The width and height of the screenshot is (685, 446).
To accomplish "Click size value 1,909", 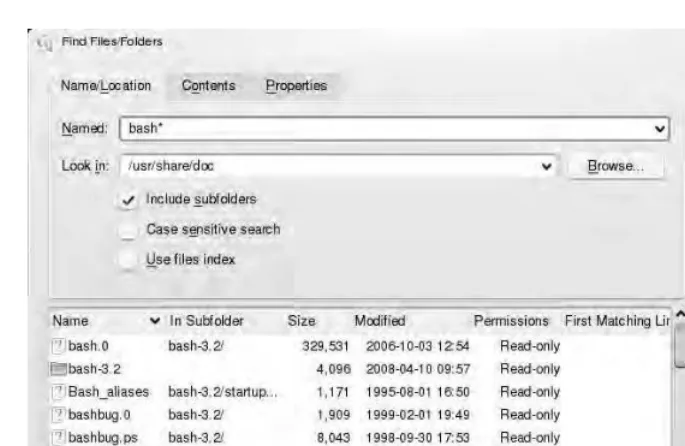I will click(333, 415).
